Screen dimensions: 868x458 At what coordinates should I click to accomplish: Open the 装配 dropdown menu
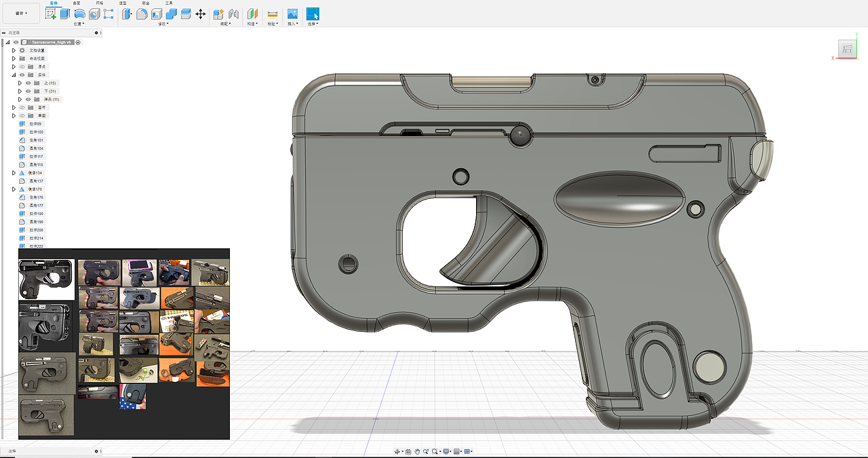pyautogui.click(x=226, y=24)
